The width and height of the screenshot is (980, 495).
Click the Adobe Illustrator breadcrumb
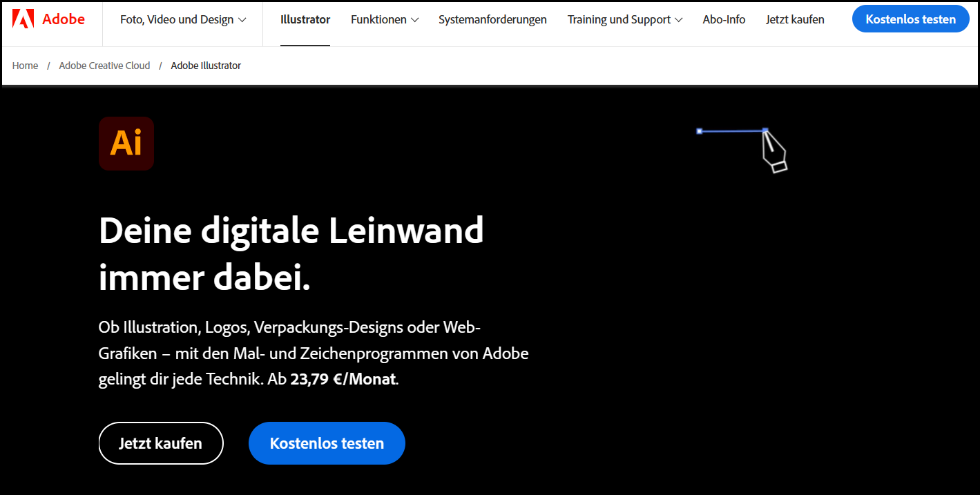tap(206, 66)
